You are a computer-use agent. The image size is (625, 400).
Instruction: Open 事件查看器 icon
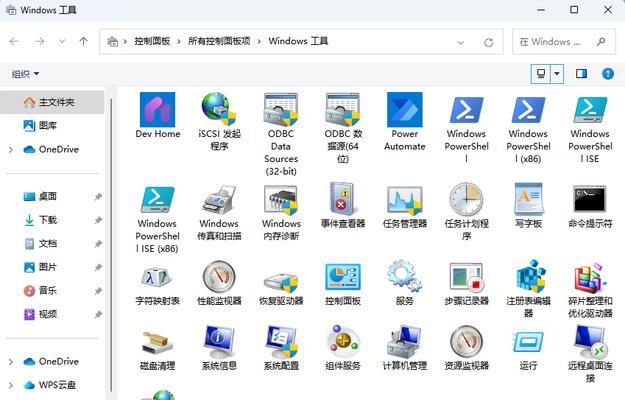click(342, 199)
